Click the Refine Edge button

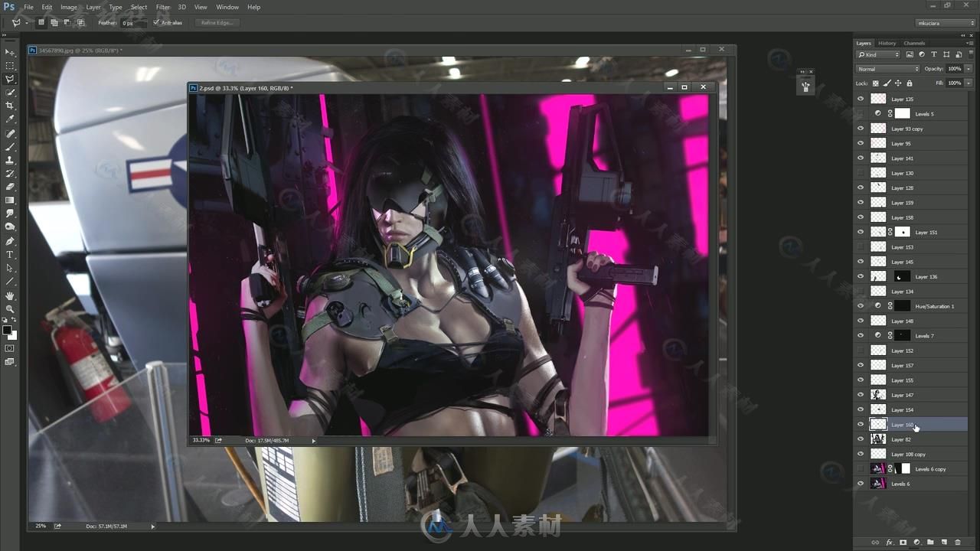click(x=217, y=23)
